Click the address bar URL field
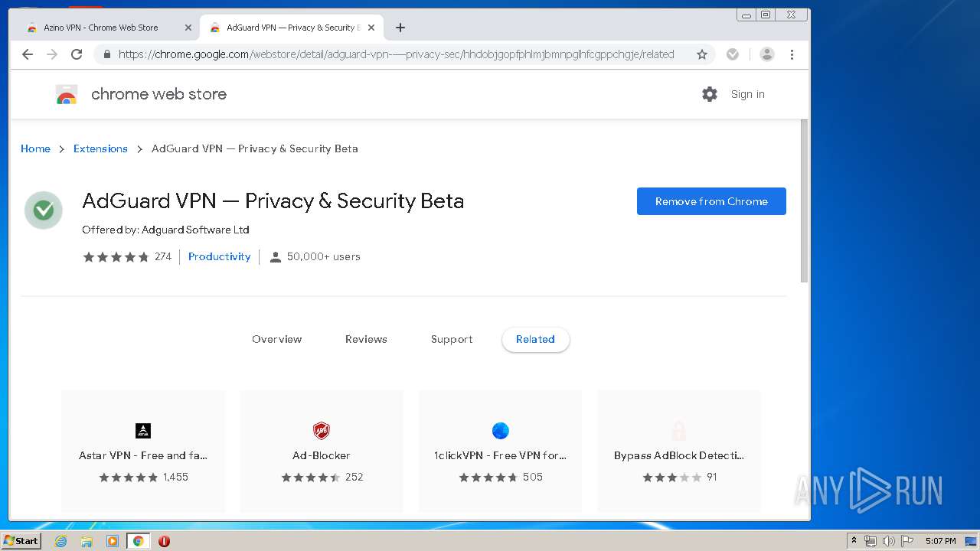 [x=396, y=54]
